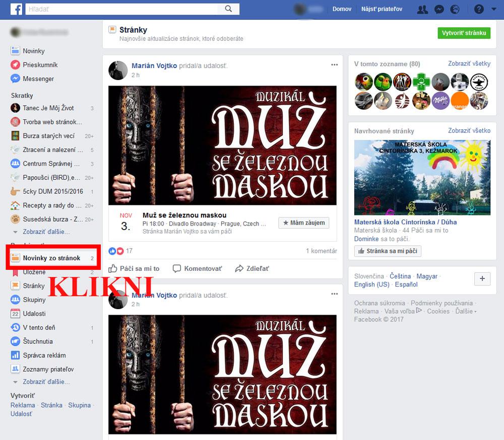The width and height of the screenshot is (504, 440).
Task: Click the search magnifier icon
Action: (x=228, y=9)
